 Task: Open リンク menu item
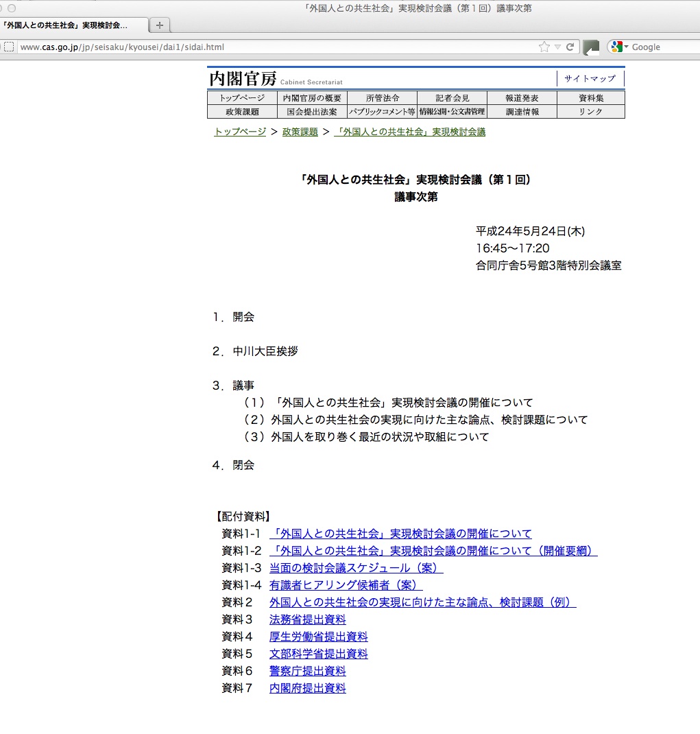pyautogui.click(x=591, y=111)
